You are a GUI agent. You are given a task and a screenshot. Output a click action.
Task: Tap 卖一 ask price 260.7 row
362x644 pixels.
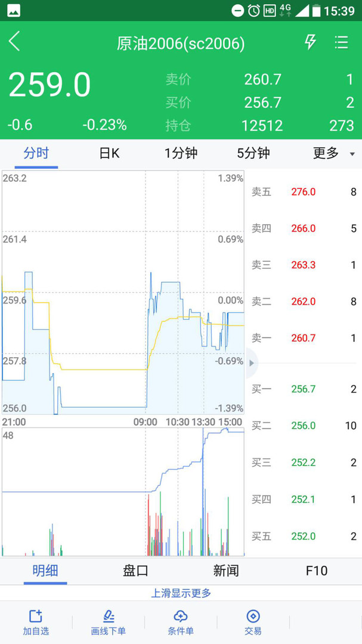304,338
